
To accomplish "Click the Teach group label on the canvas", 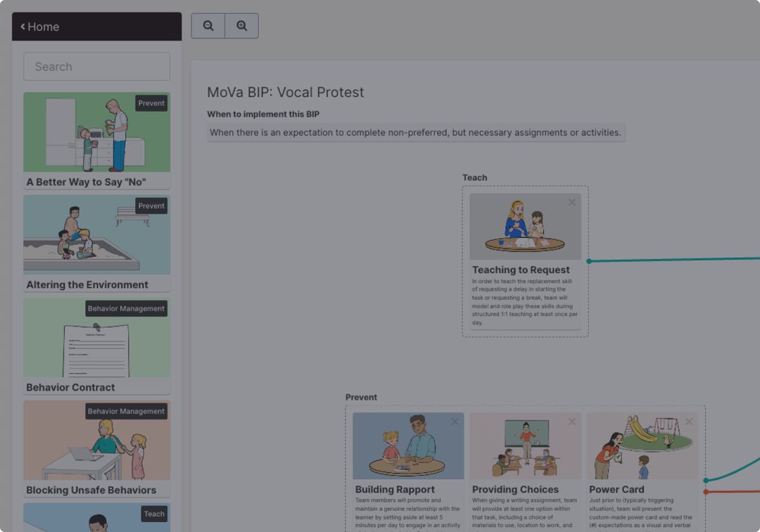I will [474, 177].
